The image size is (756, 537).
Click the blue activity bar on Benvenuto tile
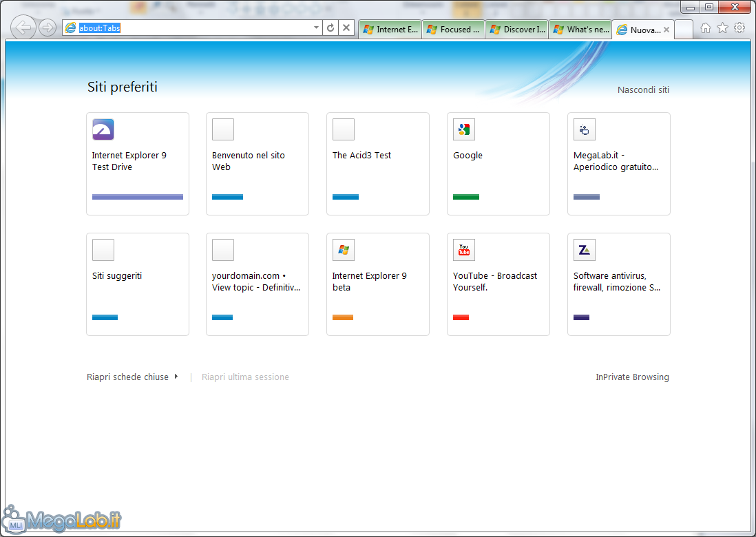point(228,197)
